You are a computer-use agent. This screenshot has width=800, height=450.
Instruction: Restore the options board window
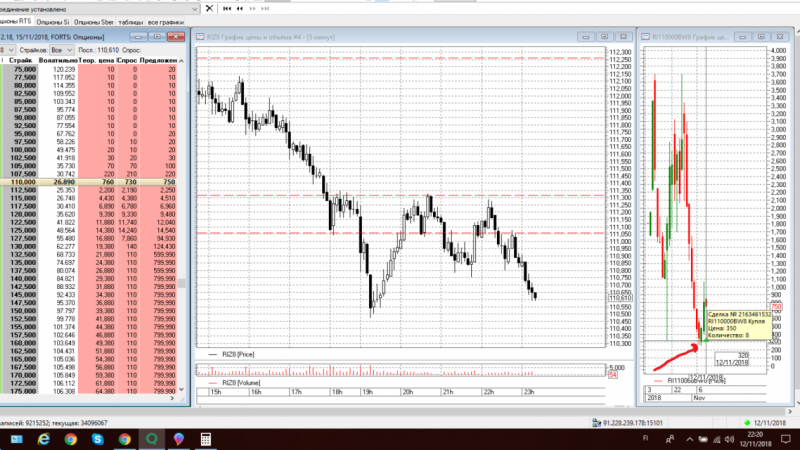click(x=157, y=37)
